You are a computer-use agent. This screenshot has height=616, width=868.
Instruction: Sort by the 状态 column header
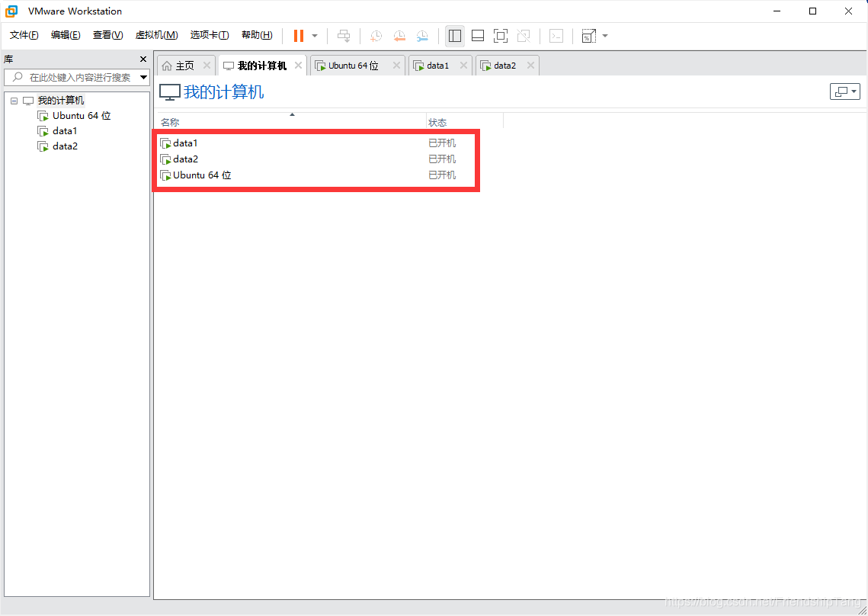pos(464,121)
